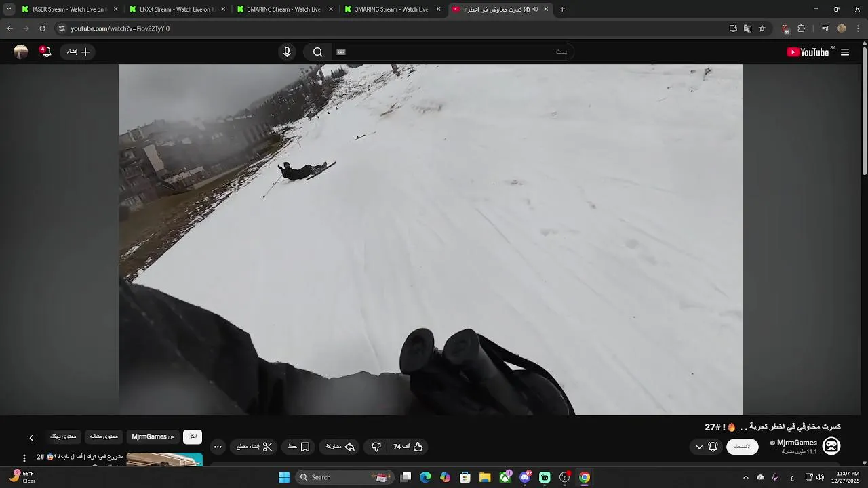Open the YouTube account avatar menu
The height and width of the screenshot is (488, 868).
click(x=21, y=52)
